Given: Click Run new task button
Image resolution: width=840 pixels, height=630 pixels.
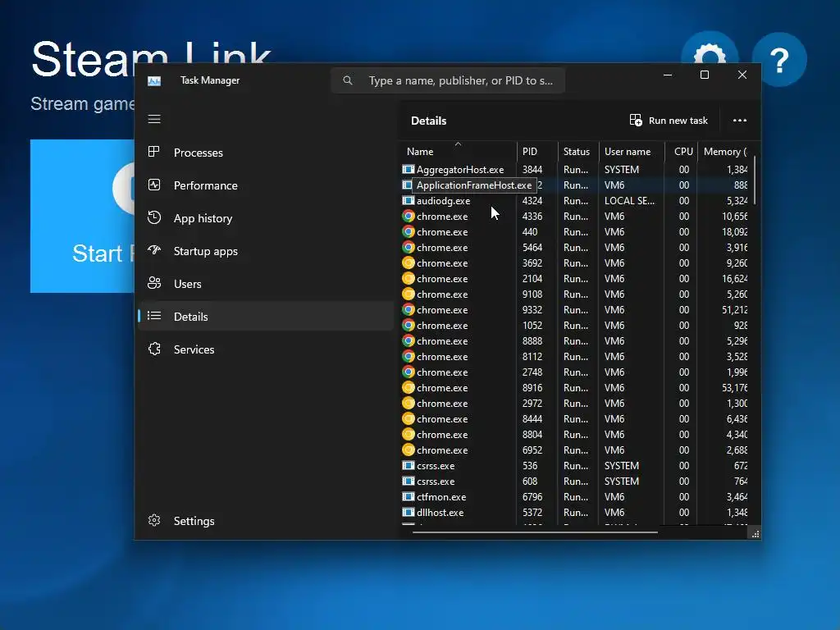Looking at the screenshot, I should [x=669, y=121].
